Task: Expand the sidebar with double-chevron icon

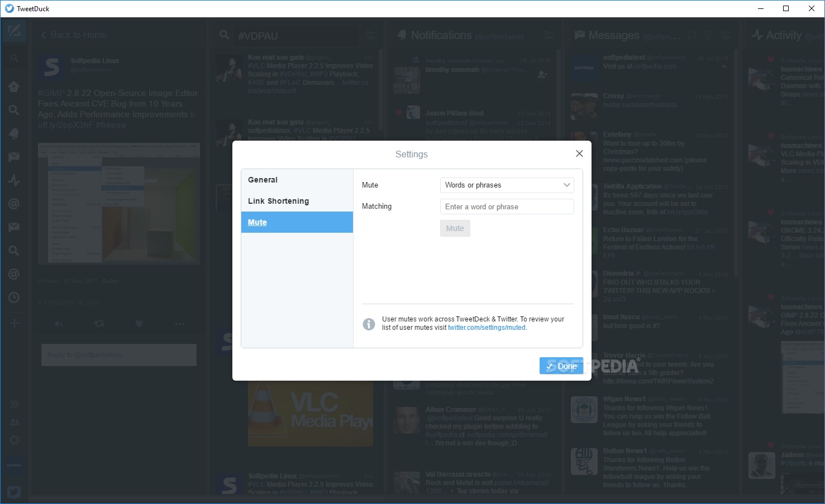Action: tap(15, 404)
